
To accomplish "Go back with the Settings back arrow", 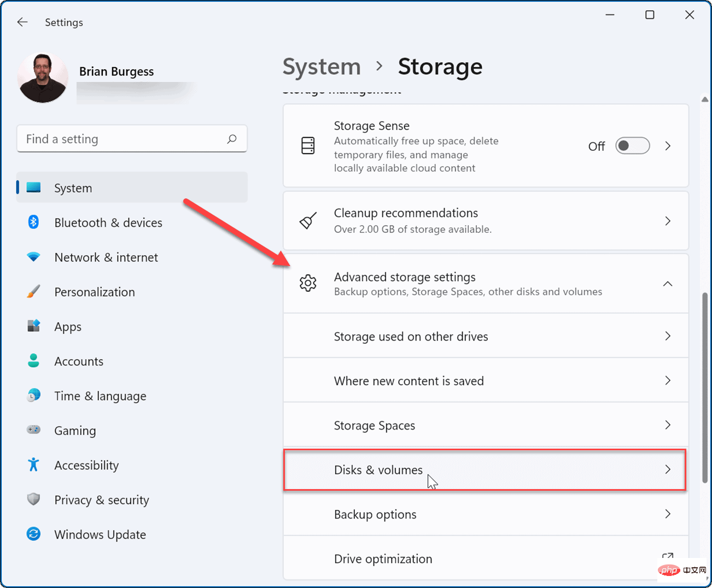I will [22, 22].
